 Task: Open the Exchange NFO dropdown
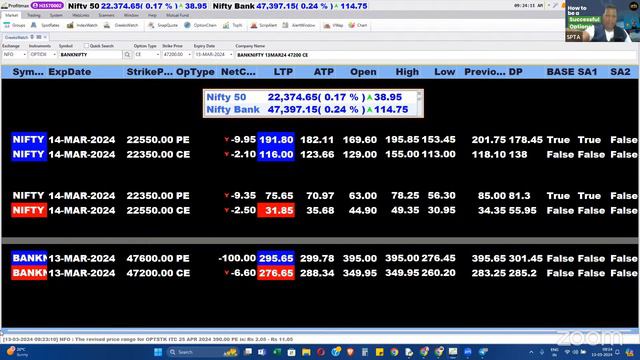(x=14, y=54)
